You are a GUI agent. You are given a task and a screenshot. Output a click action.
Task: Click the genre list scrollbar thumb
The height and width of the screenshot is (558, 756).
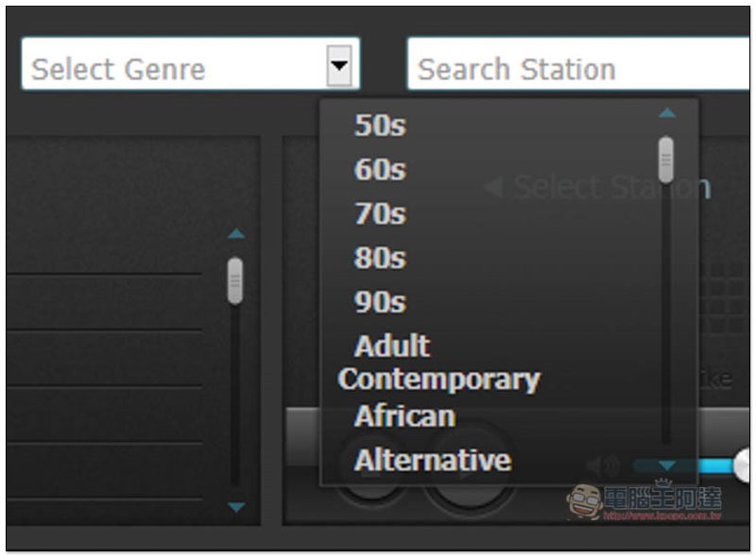click(x=666, y=160)
